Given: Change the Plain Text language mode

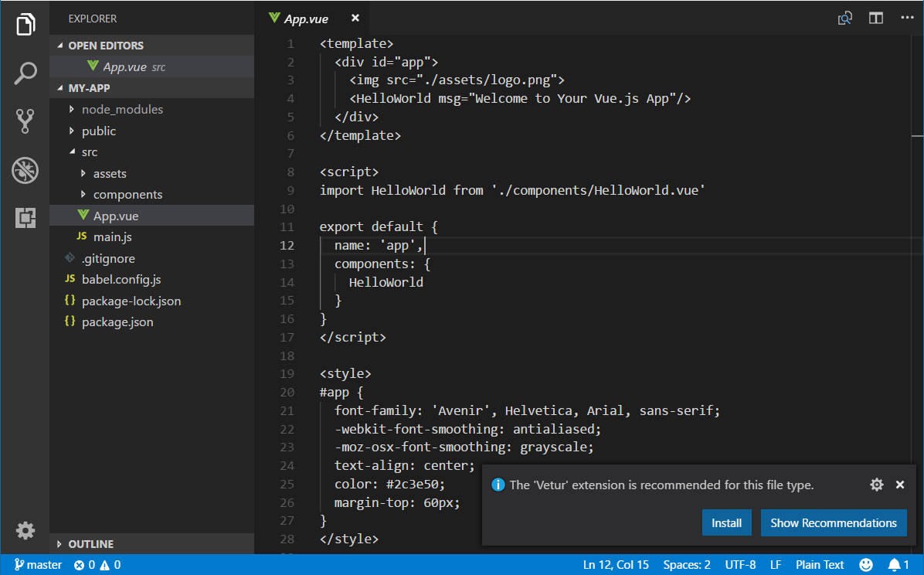Looking at the screenshot, I should (x=819, y=565).
